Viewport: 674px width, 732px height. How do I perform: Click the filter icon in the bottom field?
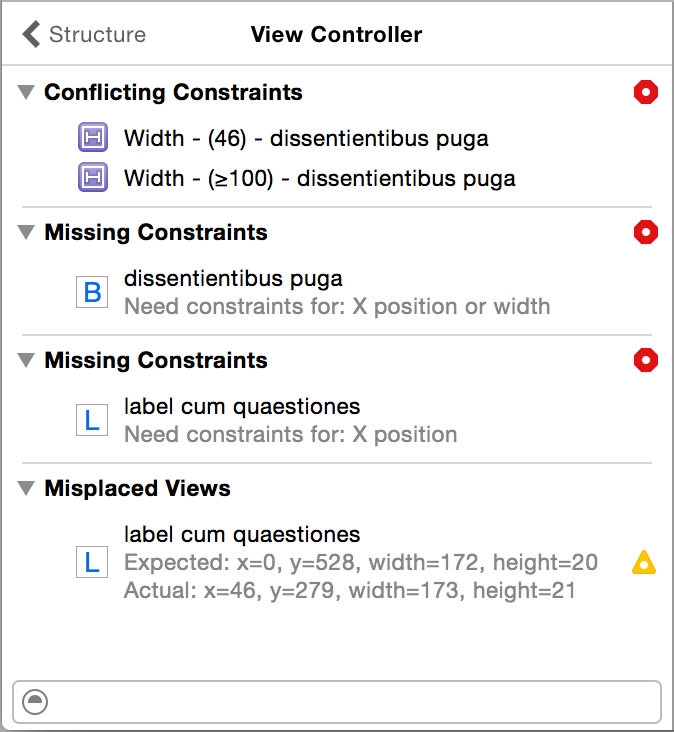click(x=35, y=701)
